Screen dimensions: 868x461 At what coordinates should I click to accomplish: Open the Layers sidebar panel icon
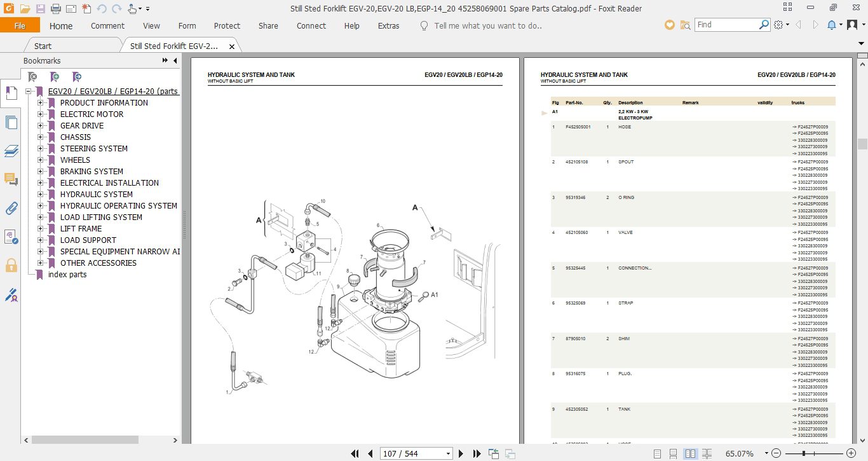[10, 151]
